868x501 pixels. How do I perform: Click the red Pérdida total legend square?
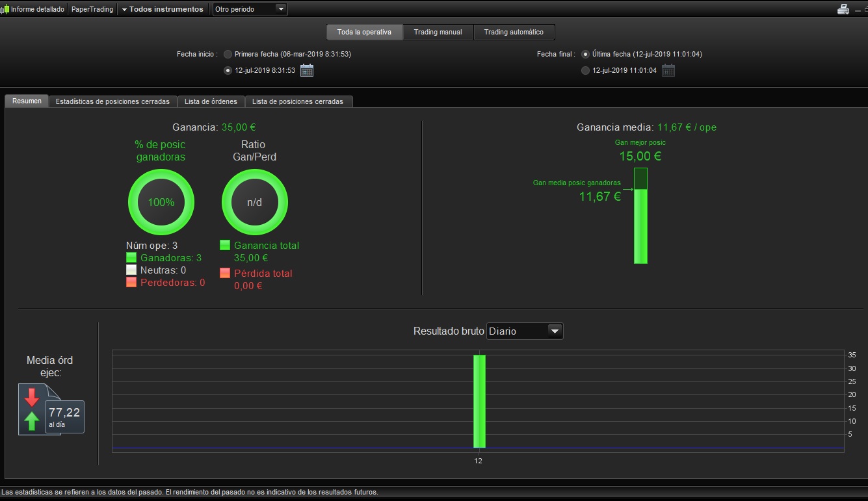(x=225, y=273)
